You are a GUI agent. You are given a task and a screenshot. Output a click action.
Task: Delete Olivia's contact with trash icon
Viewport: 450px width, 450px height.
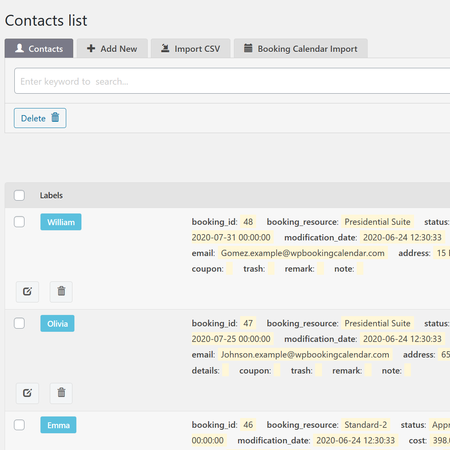point(61,393)
